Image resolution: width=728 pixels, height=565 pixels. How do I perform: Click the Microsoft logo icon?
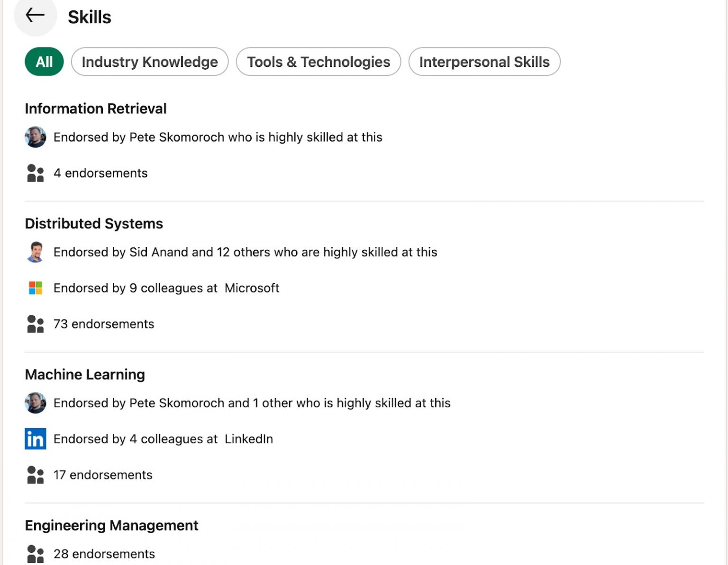[x=36, y=288]
